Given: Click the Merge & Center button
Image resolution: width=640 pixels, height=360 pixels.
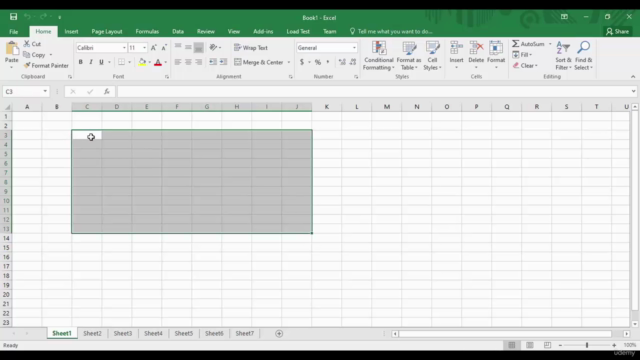Looking at the screenshot, I should pos(259,62).
